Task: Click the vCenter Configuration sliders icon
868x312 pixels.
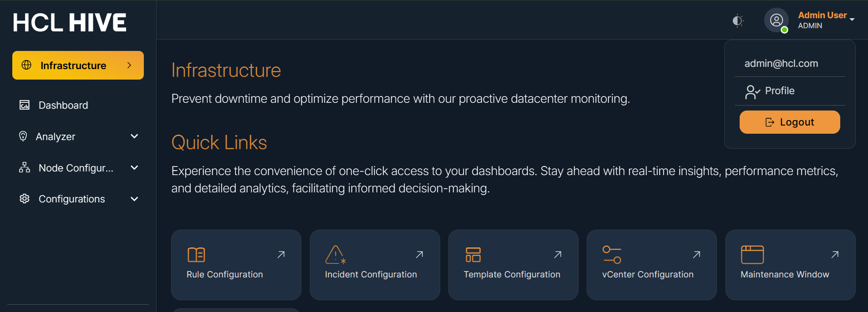Action: point(612,255)
